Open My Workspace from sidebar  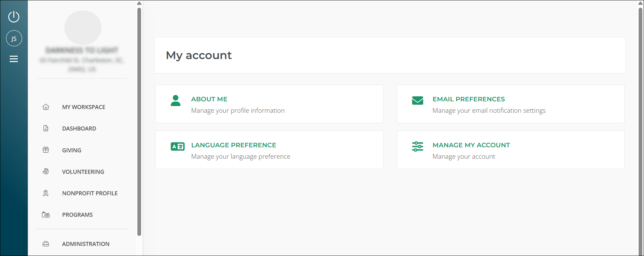(x=83, y=107)
